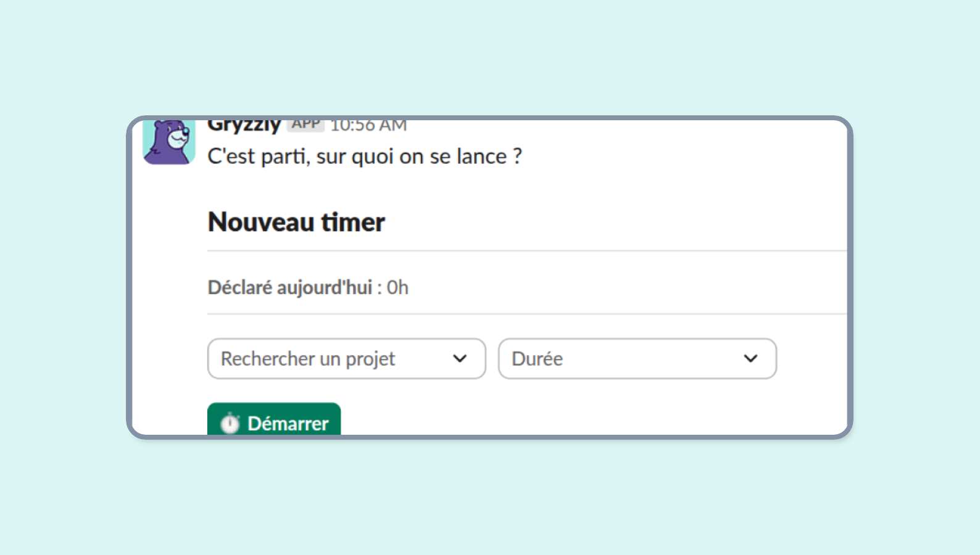Image resolution: width=980 pixels, height=555 pixels.
Task: Click the 10:56 AM message timestamp
Action: click(x=368, y=126)
